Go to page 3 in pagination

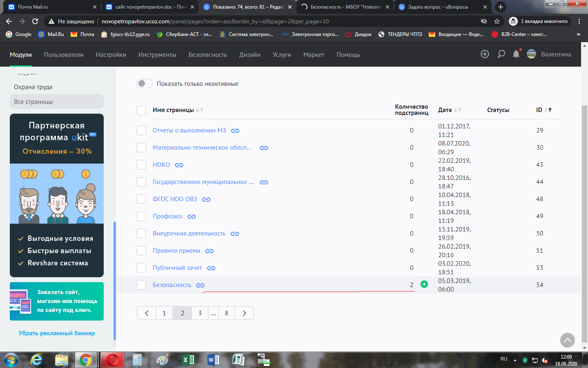pos(200,313)
